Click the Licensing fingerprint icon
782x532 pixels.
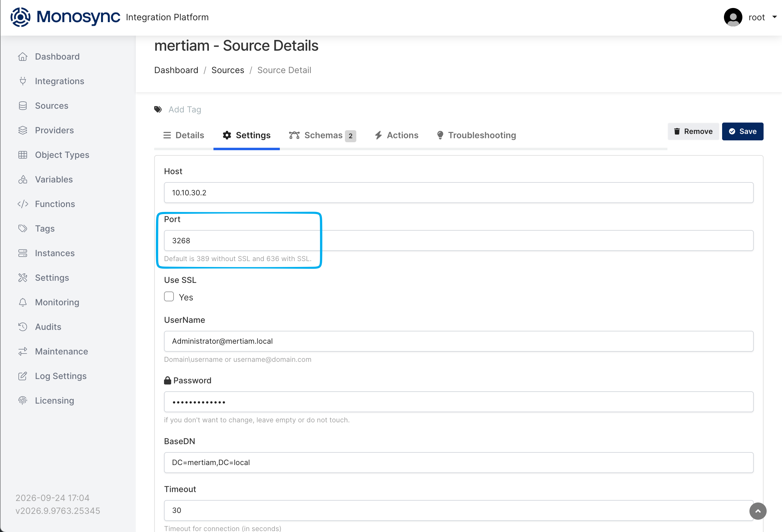(x=22, y=401)
